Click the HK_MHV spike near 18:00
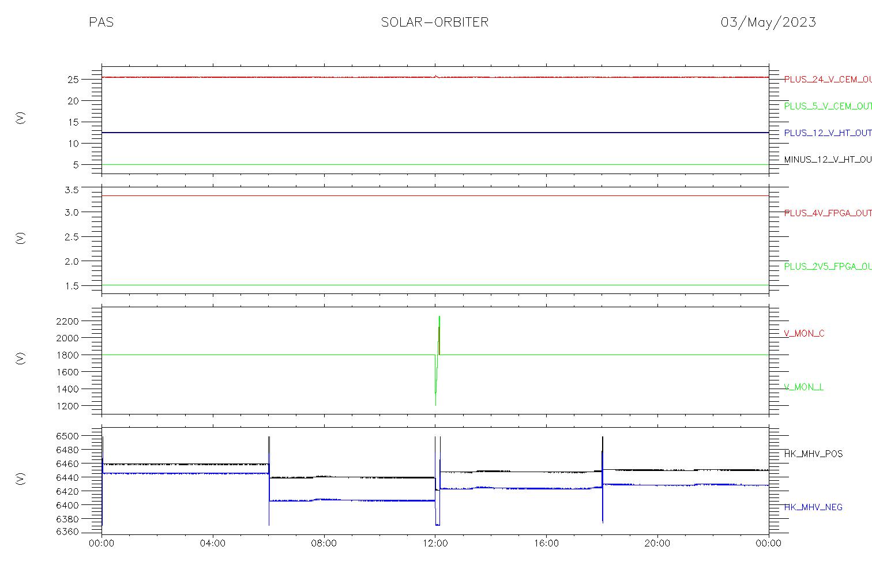This screenshot has width=872, height=588. [603, 480]
